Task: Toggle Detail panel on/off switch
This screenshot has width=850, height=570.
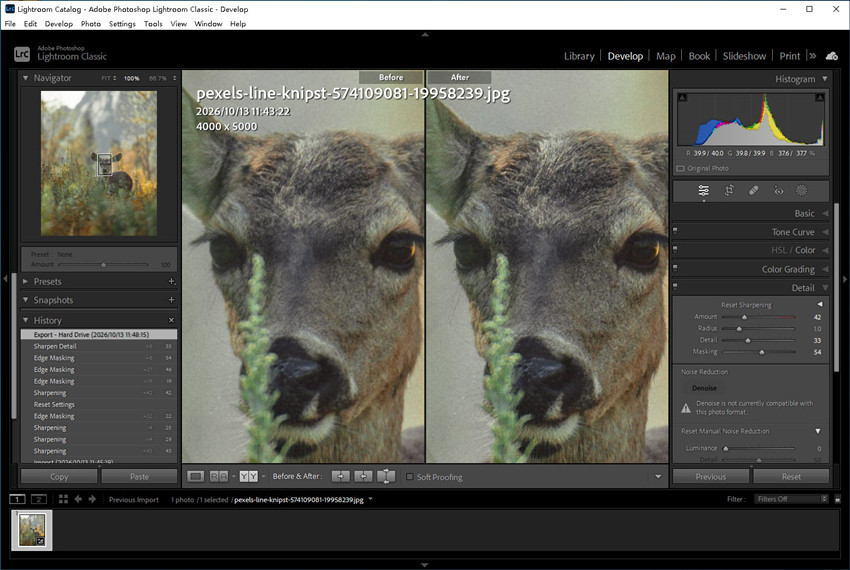Action: click(675, 287)
